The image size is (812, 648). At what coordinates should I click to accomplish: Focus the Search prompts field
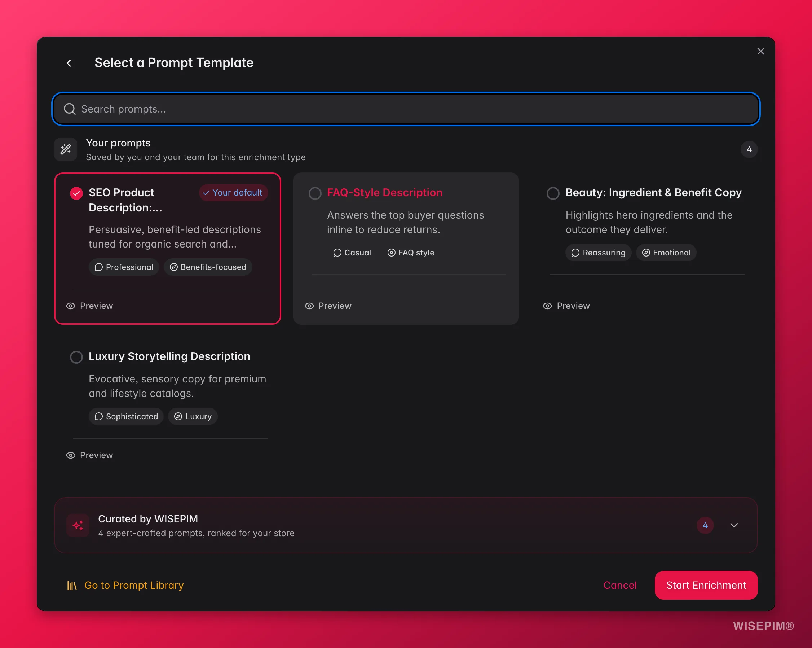click(x=406, y=109)
